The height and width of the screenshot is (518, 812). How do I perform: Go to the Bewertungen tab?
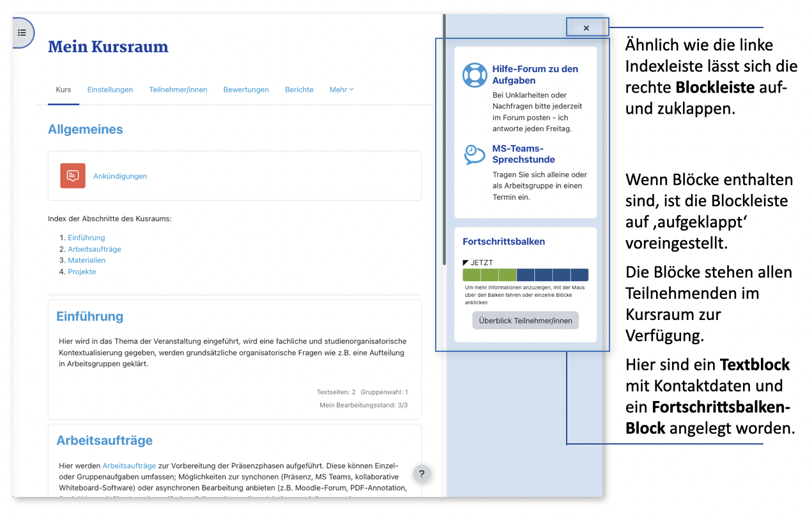click(246, 90)
